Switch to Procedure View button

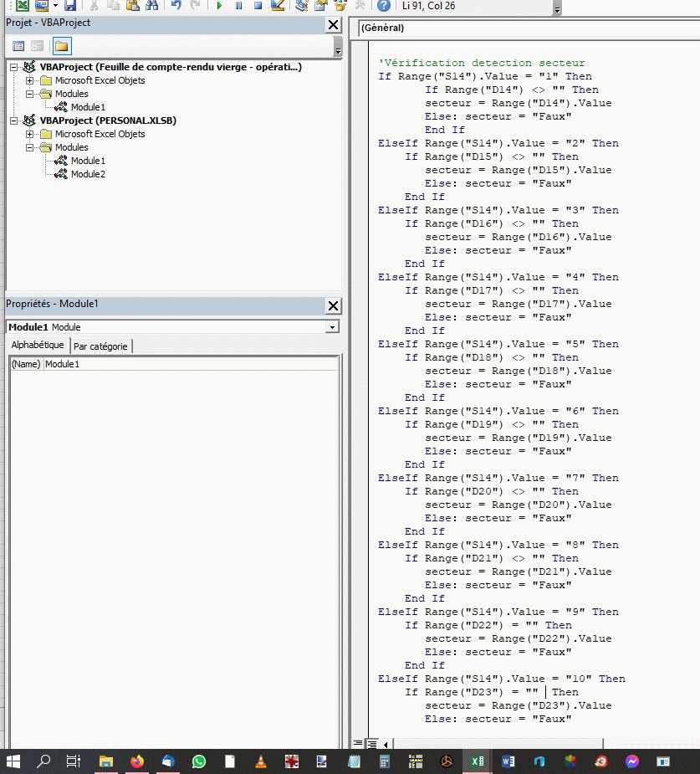(x=358, y=743)
